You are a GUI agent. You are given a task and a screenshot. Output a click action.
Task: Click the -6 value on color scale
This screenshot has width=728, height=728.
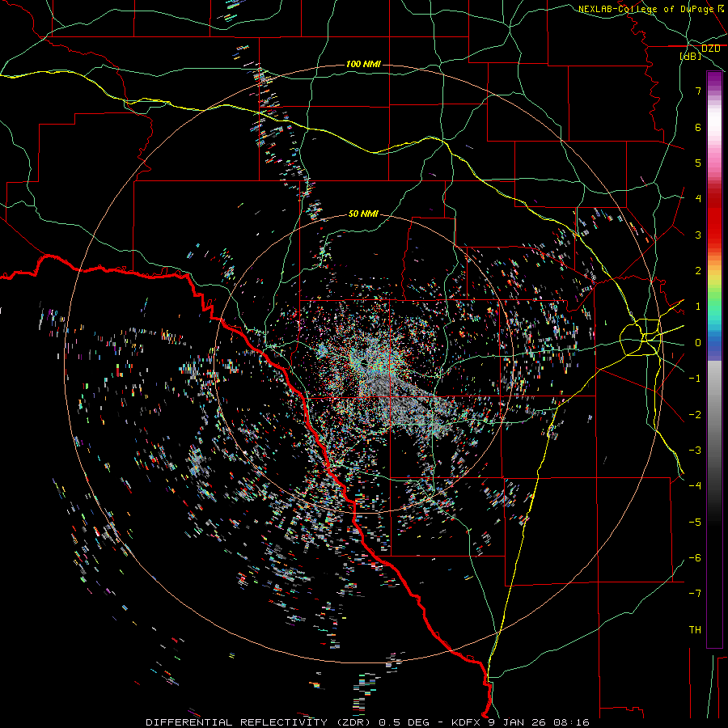(x=695, y=558)
